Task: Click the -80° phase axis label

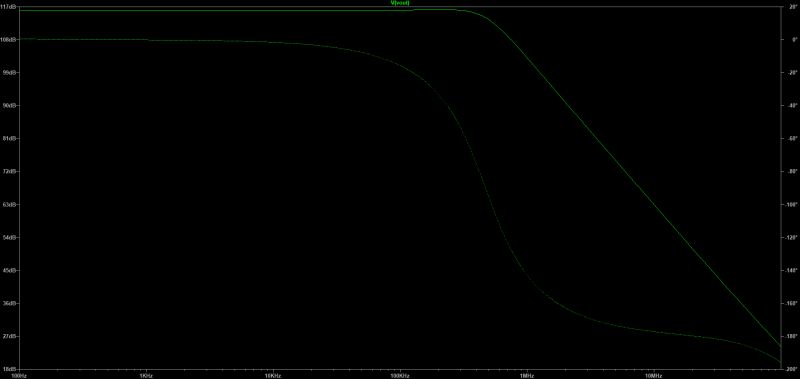Action: tap(793, 171)
